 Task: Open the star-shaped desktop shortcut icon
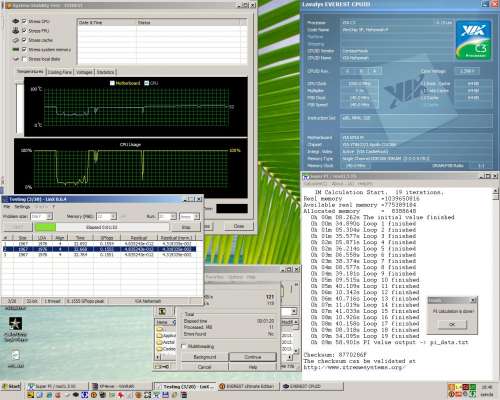(15, 323)
